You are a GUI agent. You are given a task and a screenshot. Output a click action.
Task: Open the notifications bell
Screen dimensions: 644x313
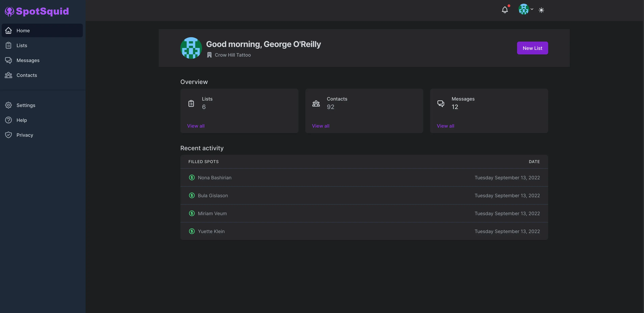505,10
